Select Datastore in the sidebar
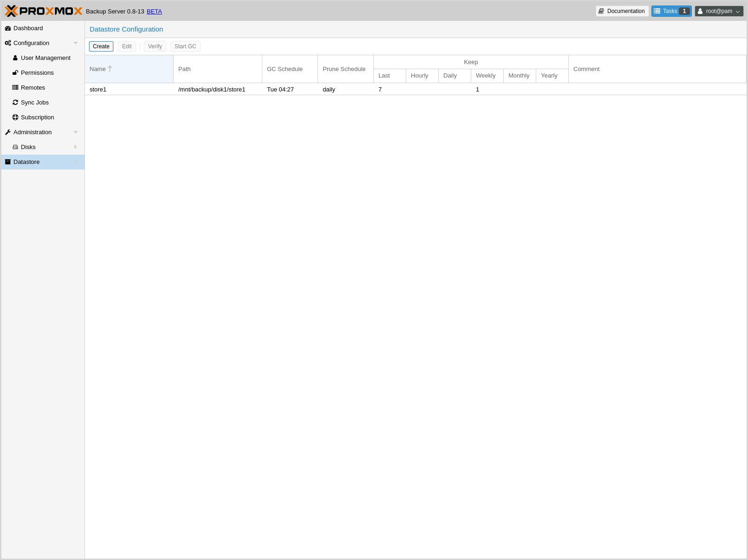Screen dimensions: 748x560 pos(26,162)
